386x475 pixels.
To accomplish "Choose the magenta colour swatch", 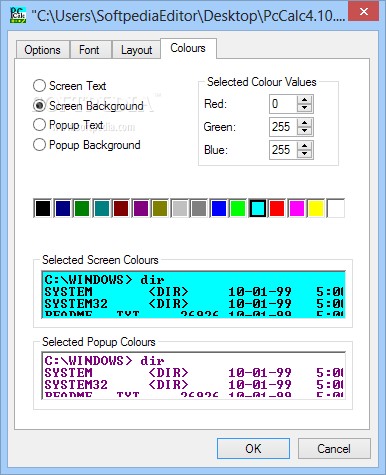I will tap(297, 208).
